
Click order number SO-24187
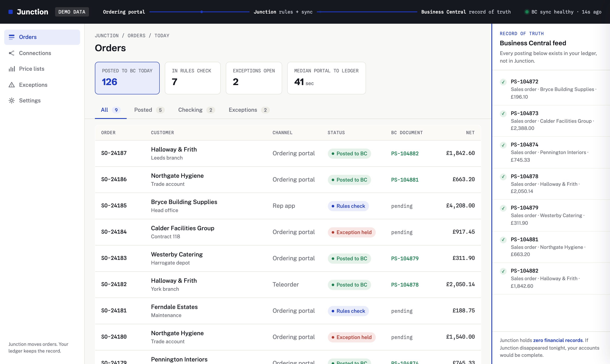(x=114, y=153)
